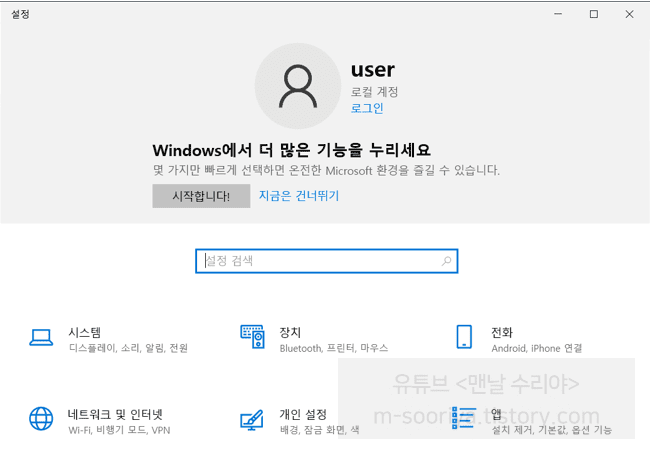Click the user profile avatar picture
The height and width of the screenshot is (458, 650).
pyautogui.click(x=297, y=85)
